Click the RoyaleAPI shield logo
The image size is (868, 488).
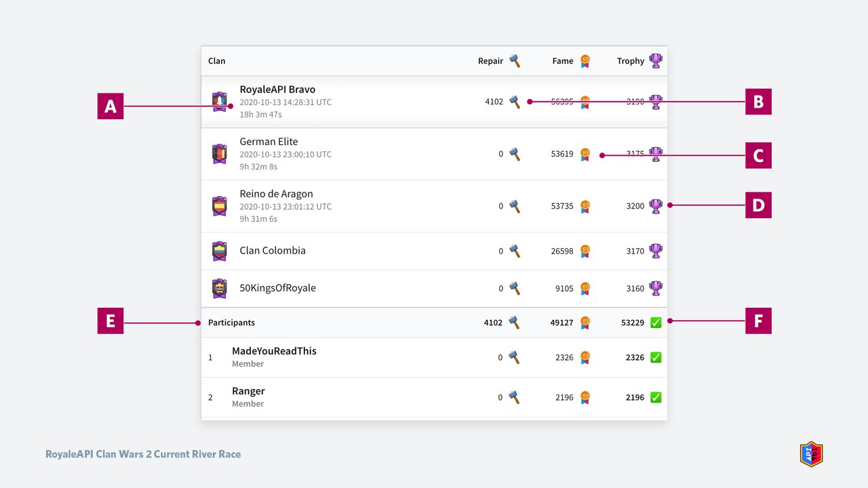coord(811,454)
